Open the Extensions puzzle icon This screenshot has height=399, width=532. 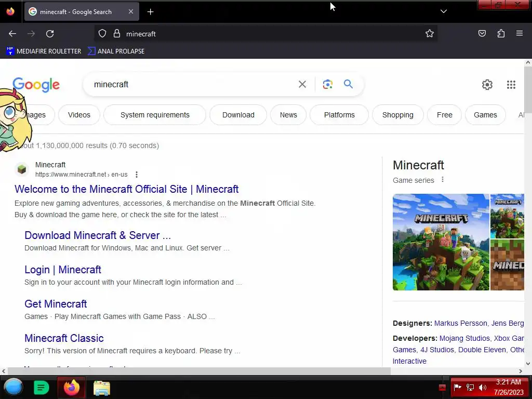tap(501, 33)
